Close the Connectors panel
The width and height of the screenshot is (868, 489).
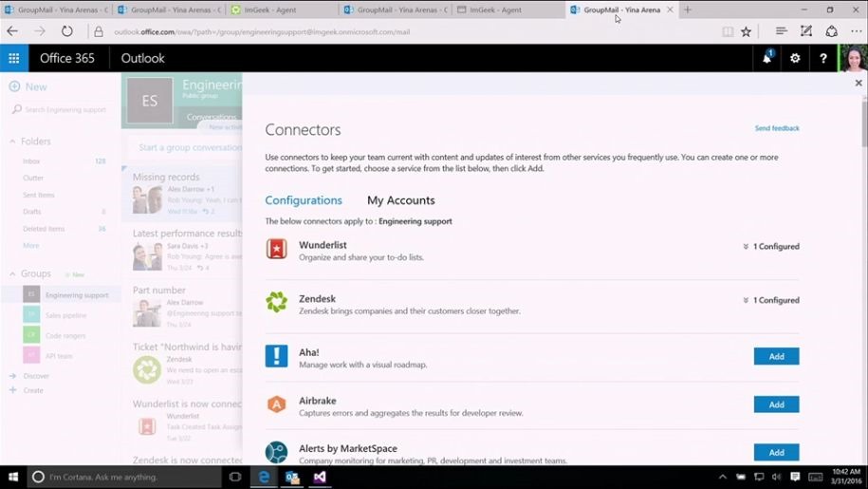click(x=858, y=83)
